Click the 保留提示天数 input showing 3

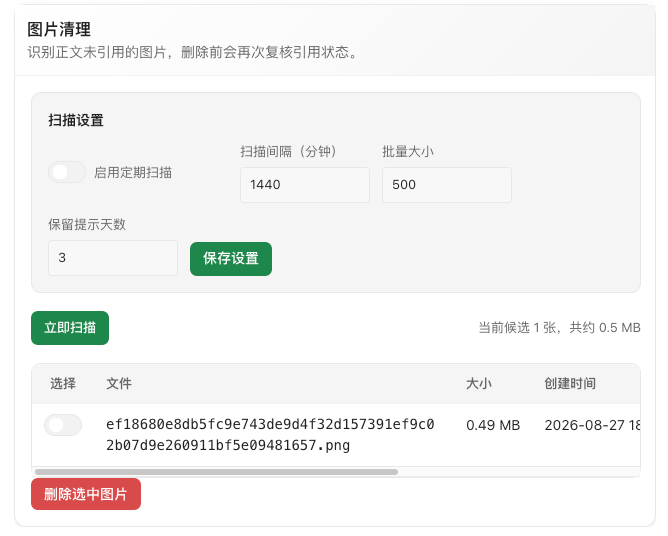click(113, 258)
